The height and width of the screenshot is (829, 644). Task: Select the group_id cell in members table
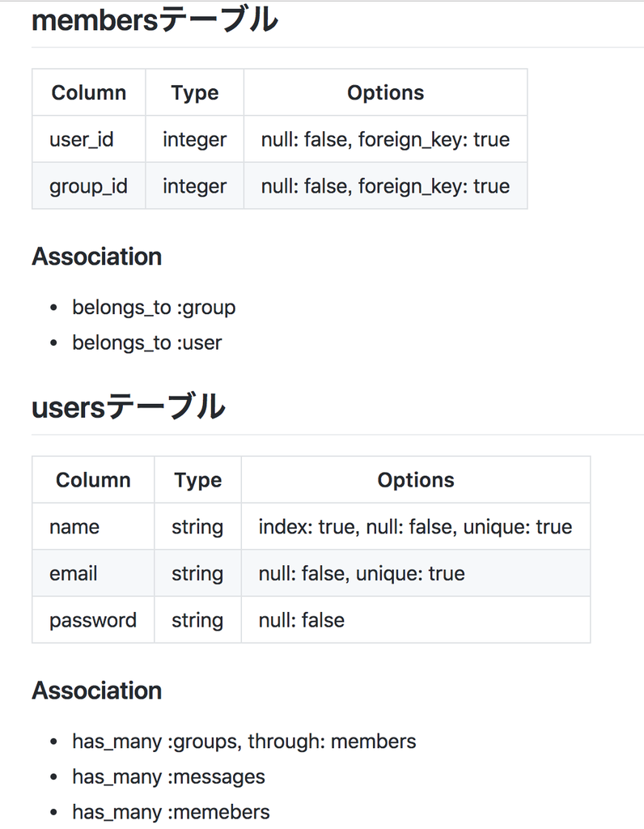click(89, 185)
